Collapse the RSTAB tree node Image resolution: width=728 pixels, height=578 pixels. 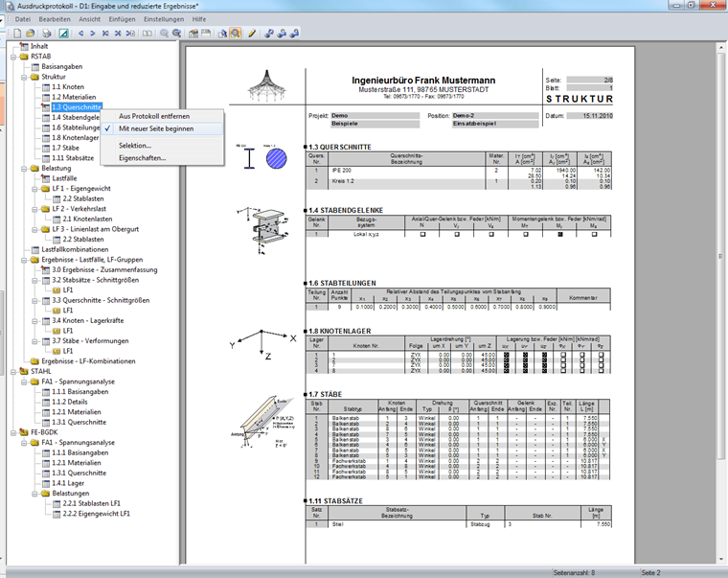pyautogui.click(x=13, y=56)
